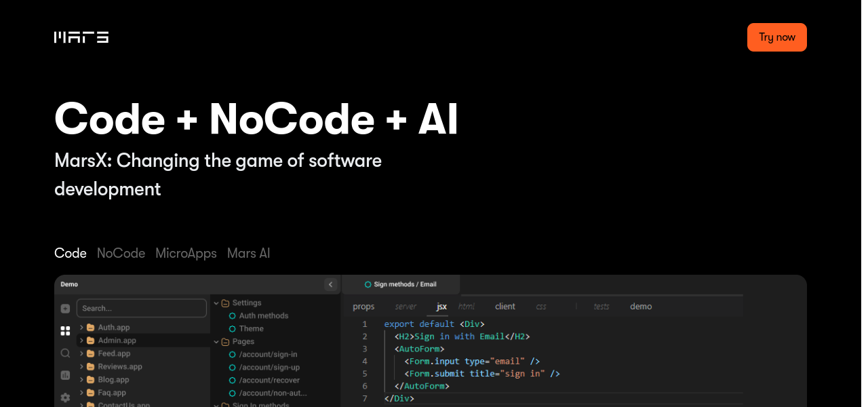Screen dimensions: 868x407
Task: Expand the Feed.app folder chevron
Action: click(x=82, y=353)
